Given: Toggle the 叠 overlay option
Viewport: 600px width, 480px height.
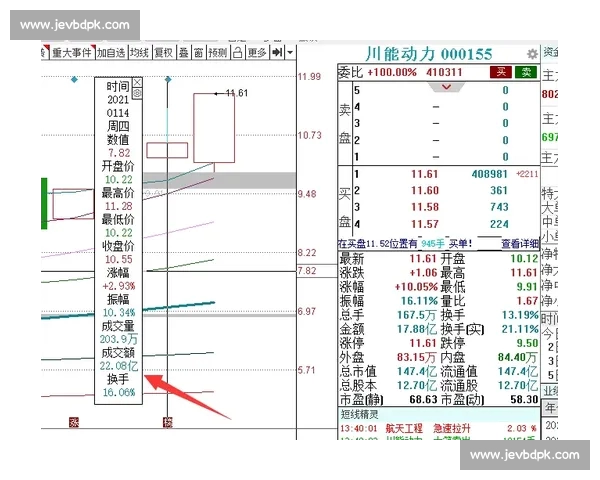Looking at the screenshot, I should 183,52.
